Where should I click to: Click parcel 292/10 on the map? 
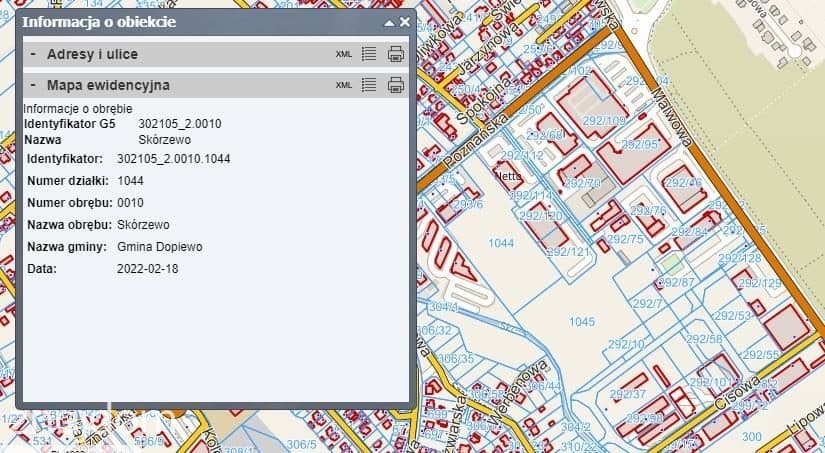[626, 345]
